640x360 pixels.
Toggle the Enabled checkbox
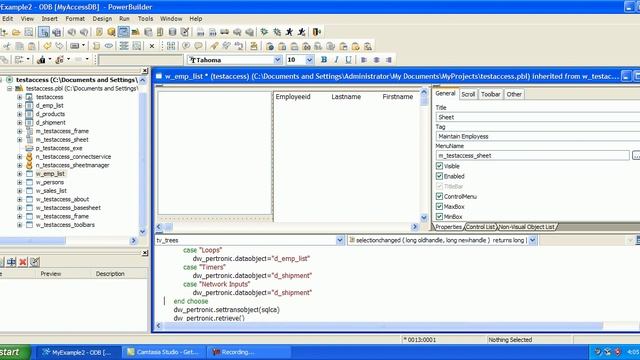pyautogui.click(x=439, y=176)
